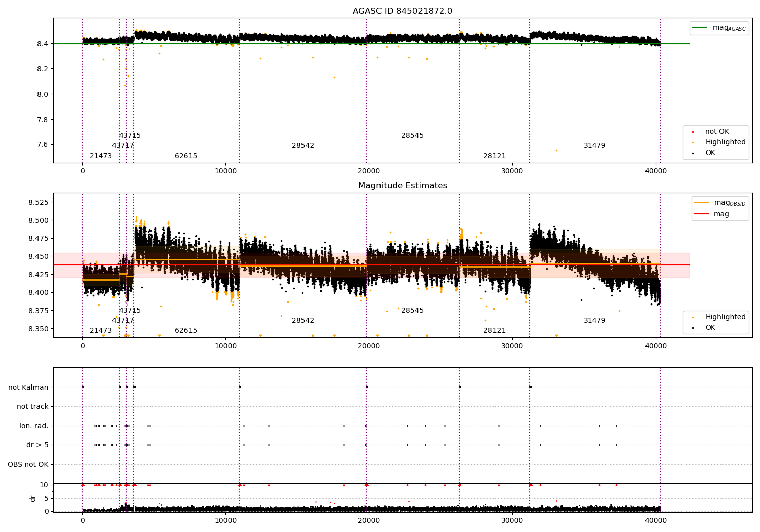This screenshot has width=760, height=532.
Task: Click obsid 62615 in Magnitude Estimates plot
Action: tap(186, 331)
